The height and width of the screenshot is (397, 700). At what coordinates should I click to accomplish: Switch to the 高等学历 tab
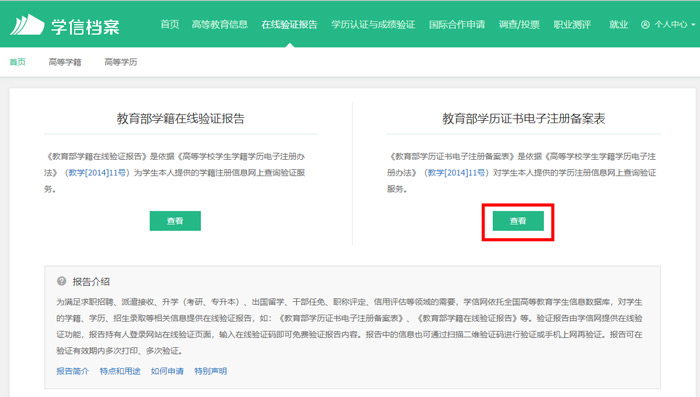coord(121,62)
